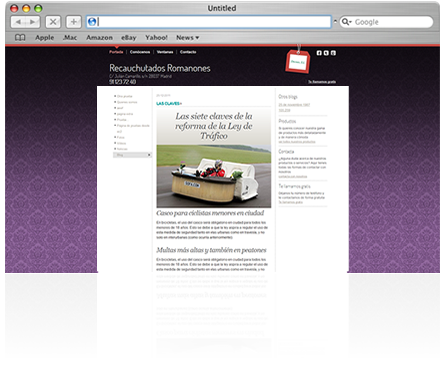Open the ver todos nuestros productos link
The image size is (445, 370).
[x=297, y=142]
